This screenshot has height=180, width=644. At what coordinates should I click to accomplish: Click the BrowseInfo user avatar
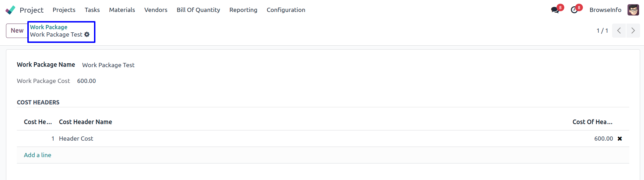point(633,10)
